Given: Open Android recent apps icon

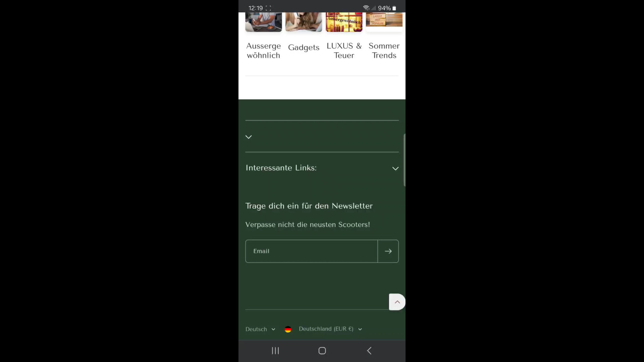Looking at the screenshot, I should [x=275, y=351].
